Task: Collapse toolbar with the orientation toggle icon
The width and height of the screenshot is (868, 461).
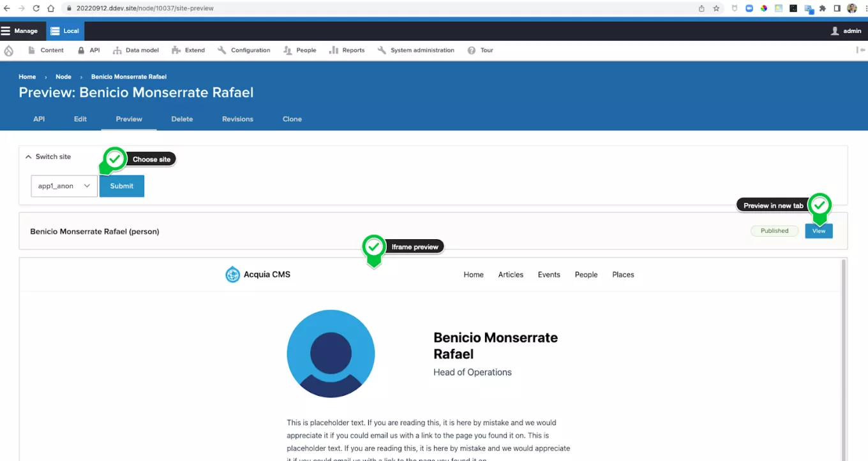Action: [860, 50]
